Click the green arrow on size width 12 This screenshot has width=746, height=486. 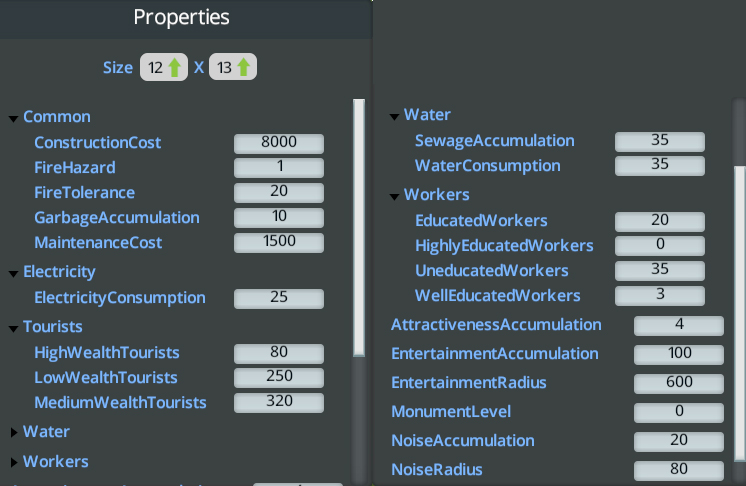tap(175, 68)
